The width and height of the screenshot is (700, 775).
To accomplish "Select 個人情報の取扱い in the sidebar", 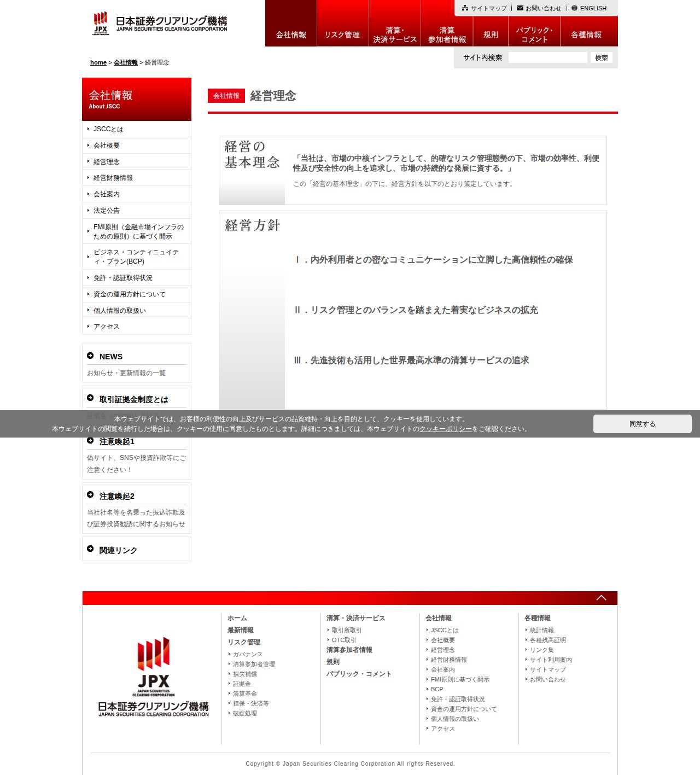I will [x=137, y=311].
